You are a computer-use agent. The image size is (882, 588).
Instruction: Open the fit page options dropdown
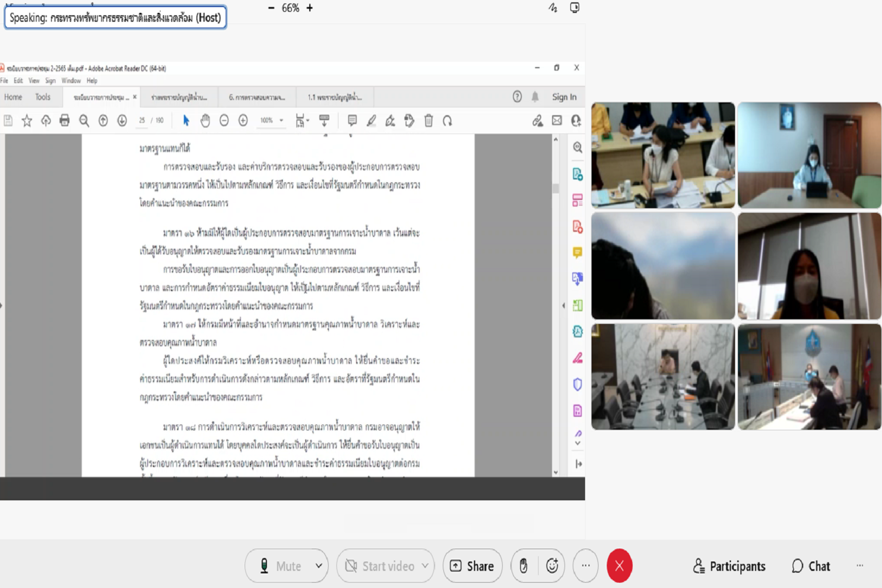click(x=302, y=121)
